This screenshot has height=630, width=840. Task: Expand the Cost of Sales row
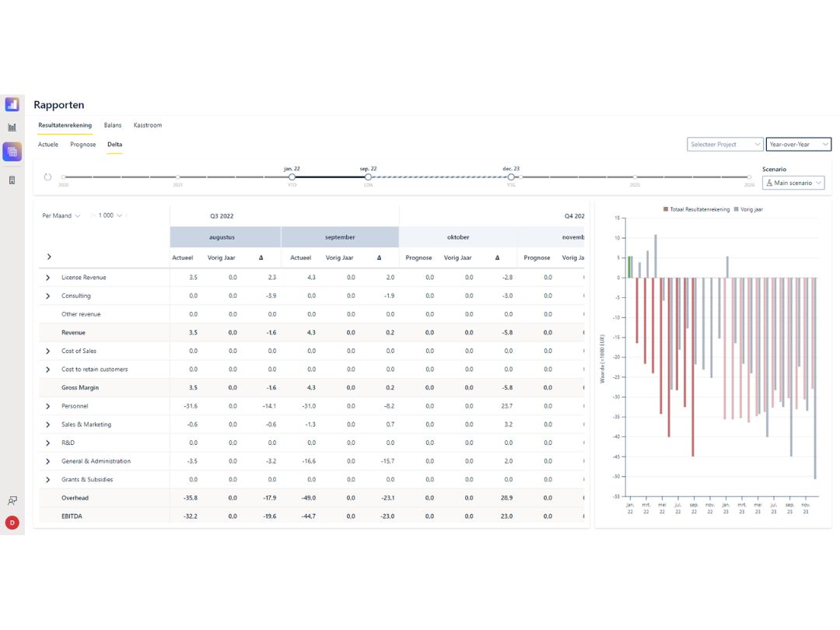tap(47, 351)
